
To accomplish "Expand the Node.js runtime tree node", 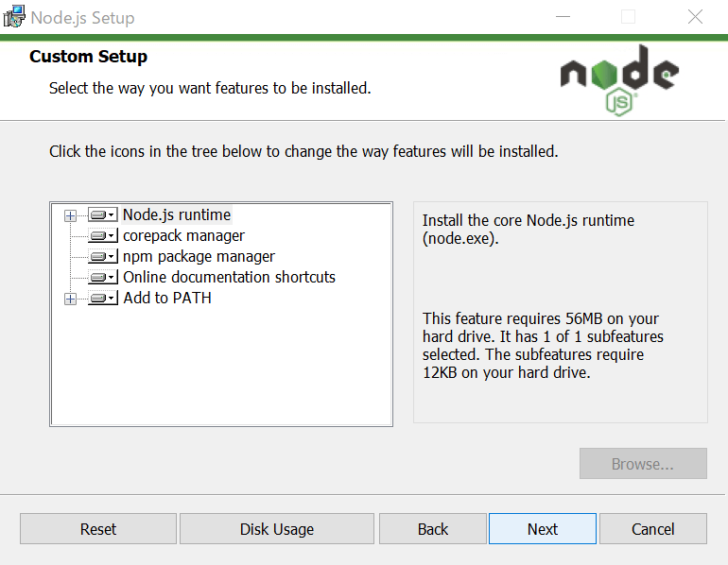I will (x=70, y=215).
